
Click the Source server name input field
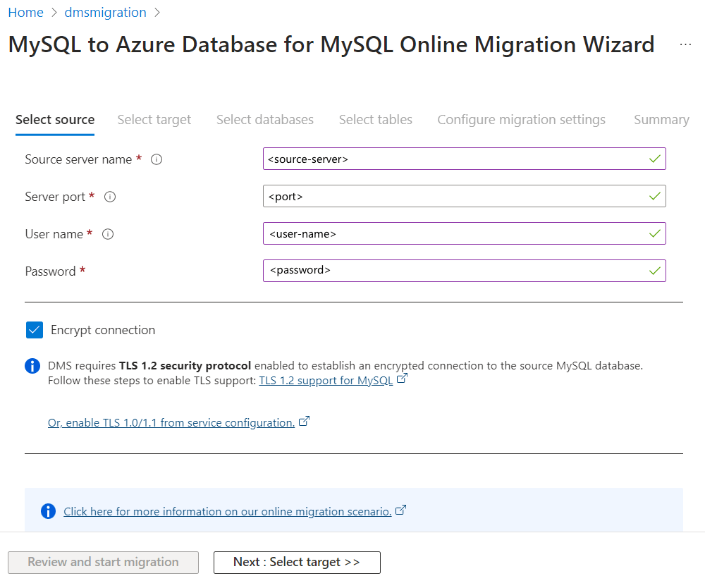tap(455, 159)
